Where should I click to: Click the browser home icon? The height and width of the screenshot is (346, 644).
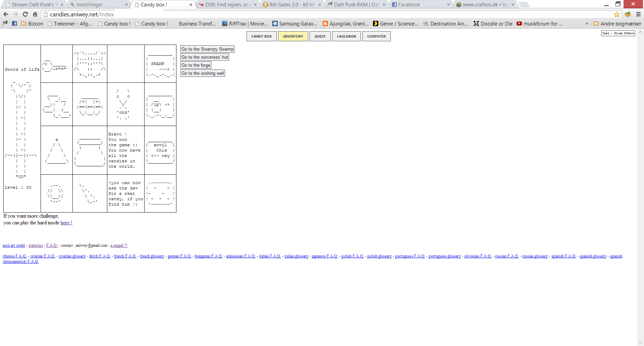35,14
